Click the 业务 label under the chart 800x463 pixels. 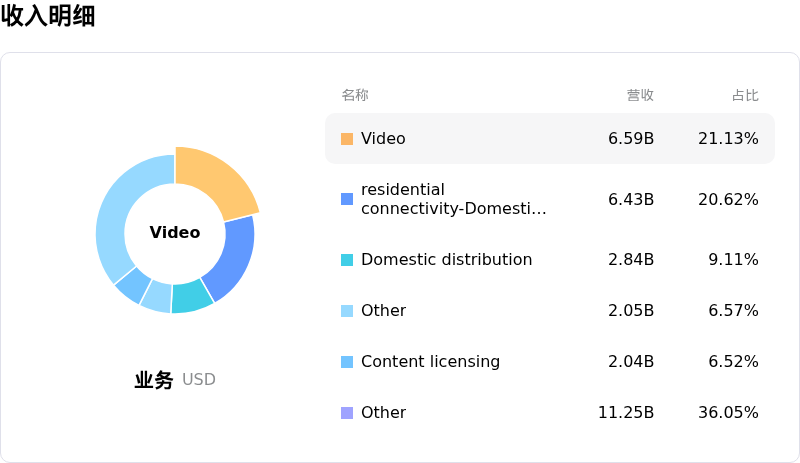pyautogui.click(x=154, y=380)
